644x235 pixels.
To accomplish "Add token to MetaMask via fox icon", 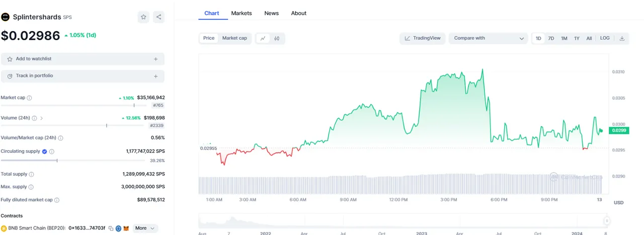I will pos(126,228).
